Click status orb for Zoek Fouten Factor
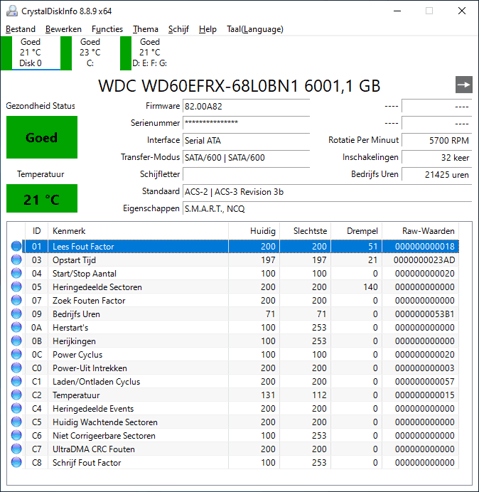The width and height of the screenshot is (479, 492). click(16, 300)
